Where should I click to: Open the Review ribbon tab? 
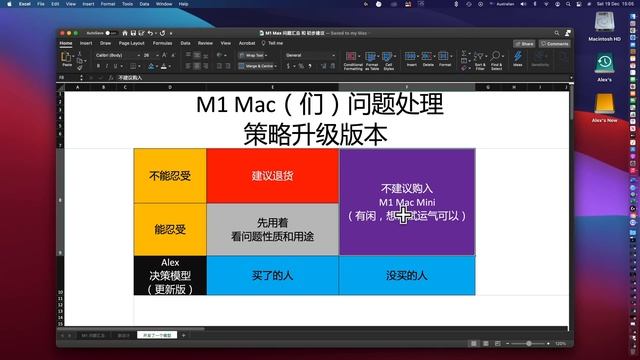(205, 43)
